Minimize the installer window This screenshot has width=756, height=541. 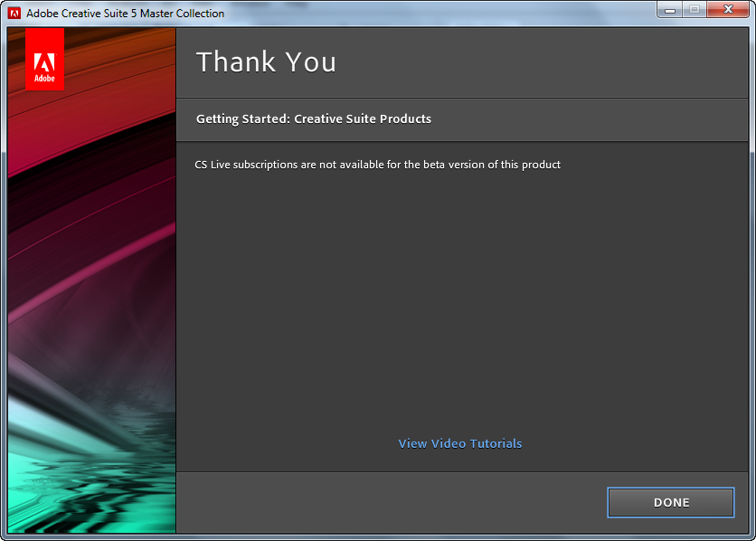(x=670, y=10)
